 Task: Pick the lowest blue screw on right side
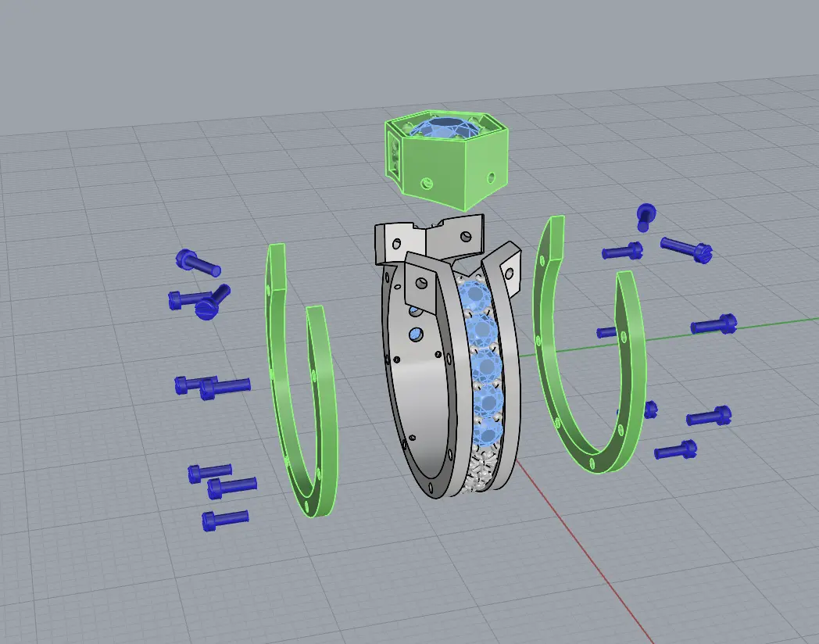pyautogui.click(x=675, y=449)
